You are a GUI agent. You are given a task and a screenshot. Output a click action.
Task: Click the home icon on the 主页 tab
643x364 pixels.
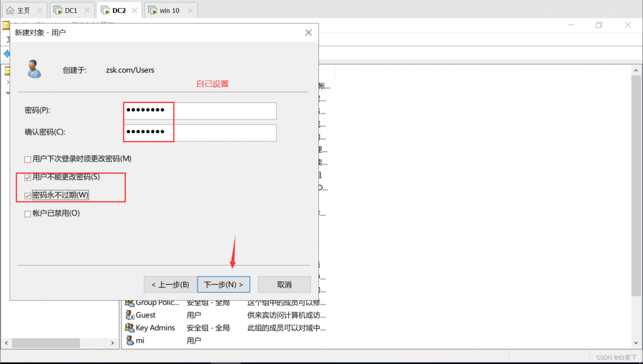click(x=10, y=9)
